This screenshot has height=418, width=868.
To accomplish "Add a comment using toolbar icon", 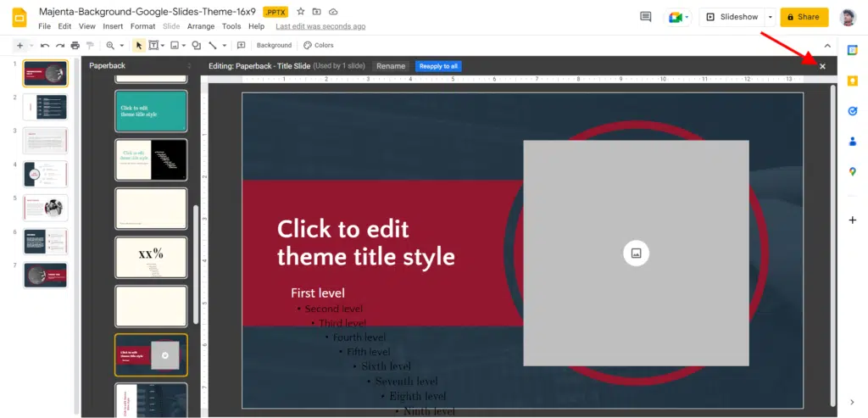I will point(241,45).
